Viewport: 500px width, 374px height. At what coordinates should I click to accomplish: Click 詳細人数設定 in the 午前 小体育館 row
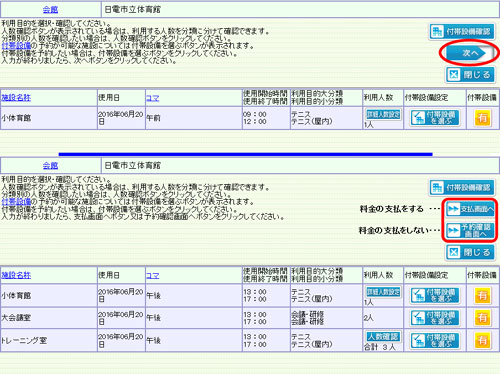click(x=383, y=114)
